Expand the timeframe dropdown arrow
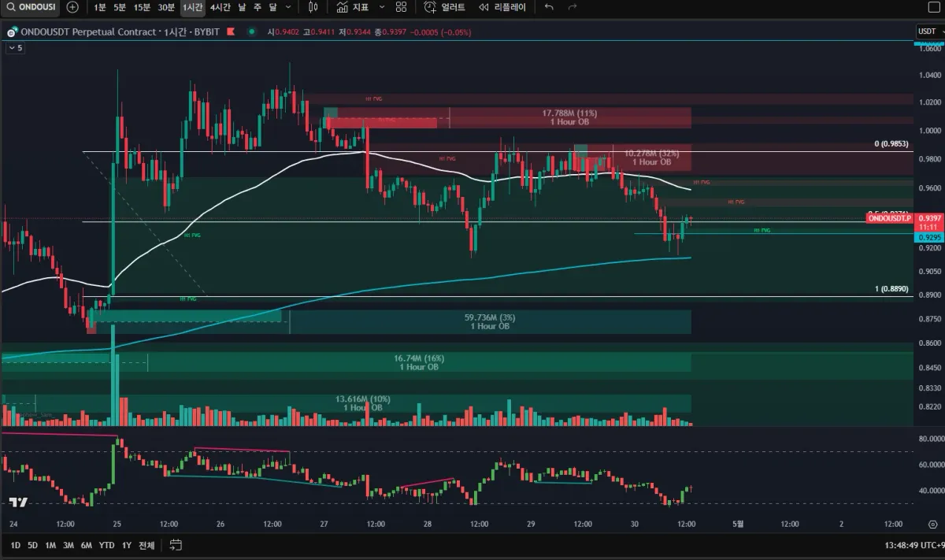This screenshot has height=560, width=945. pos(289,7)
